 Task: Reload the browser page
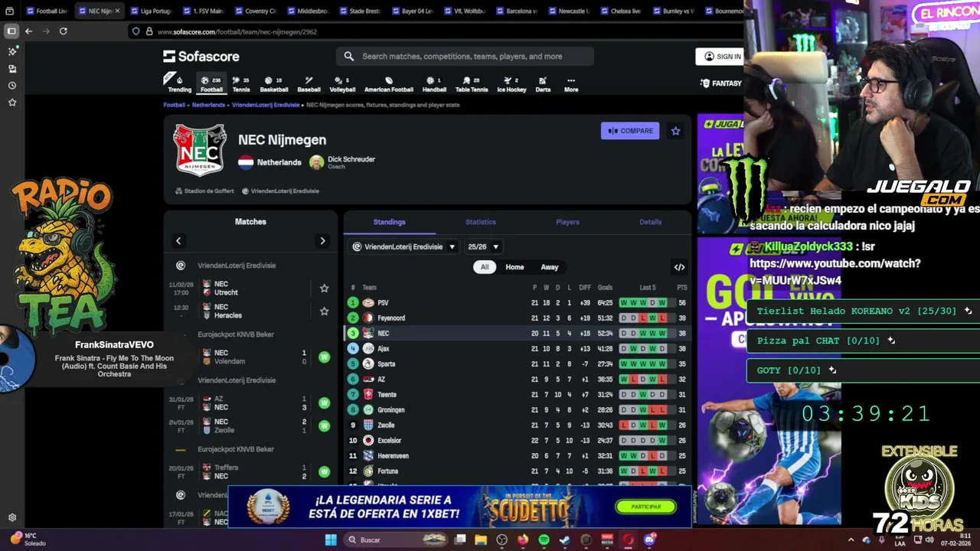[x=63, y=31]
